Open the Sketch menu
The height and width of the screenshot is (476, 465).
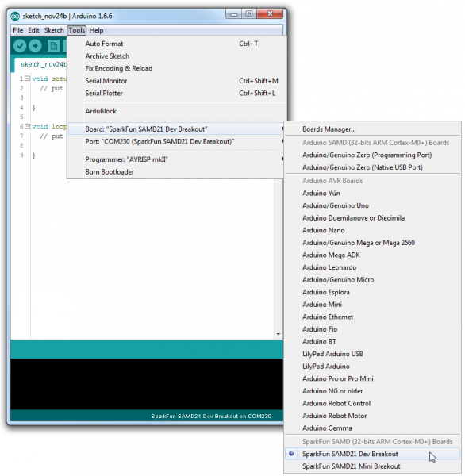point(54,30)
